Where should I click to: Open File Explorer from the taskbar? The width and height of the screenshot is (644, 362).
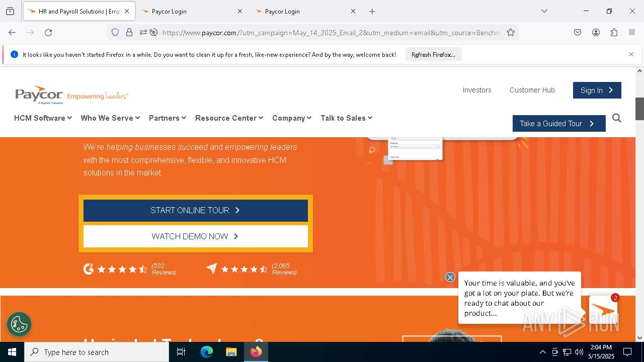click(x=231, y=352)
